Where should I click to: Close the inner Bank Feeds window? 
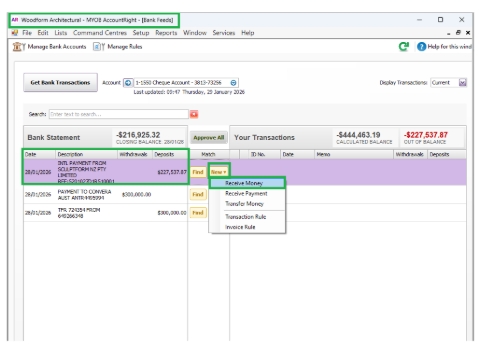[468, 33]
